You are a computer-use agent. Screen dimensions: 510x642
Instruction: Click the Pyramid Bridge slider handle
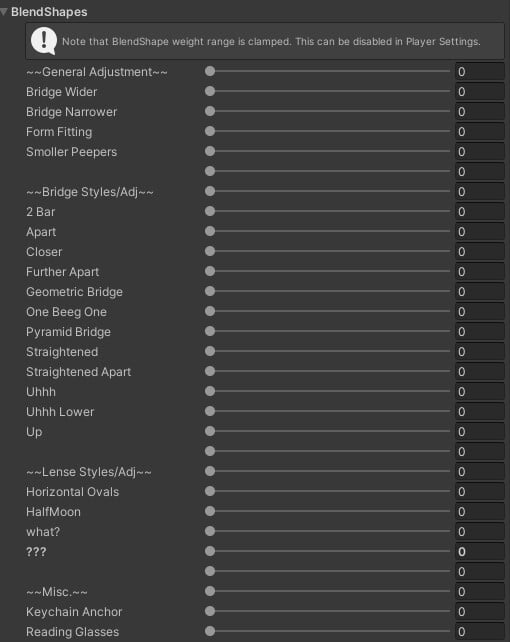click(210, 331)
